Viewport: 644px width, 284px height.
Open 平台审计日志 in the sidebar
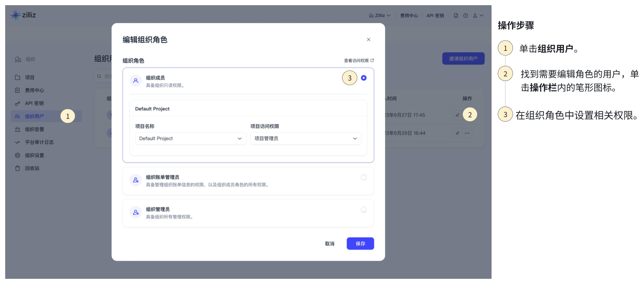point(39,142)
